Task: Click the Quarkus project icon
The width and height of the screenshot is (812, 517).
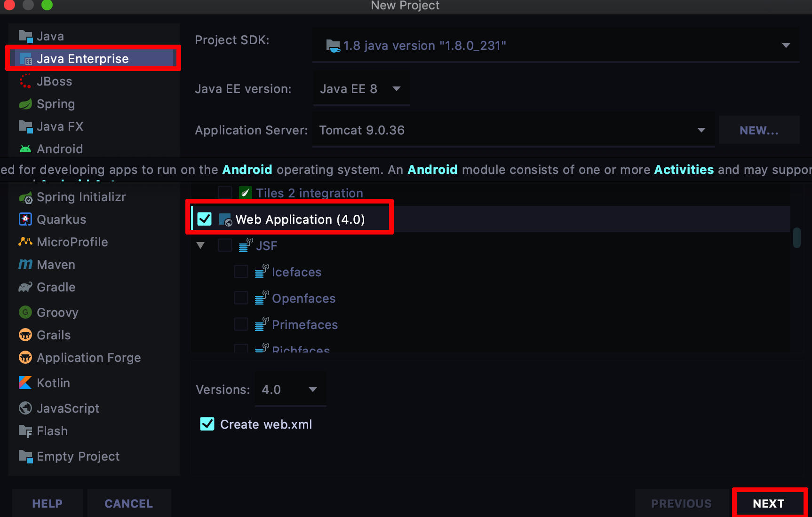Action: pos(25,219)
